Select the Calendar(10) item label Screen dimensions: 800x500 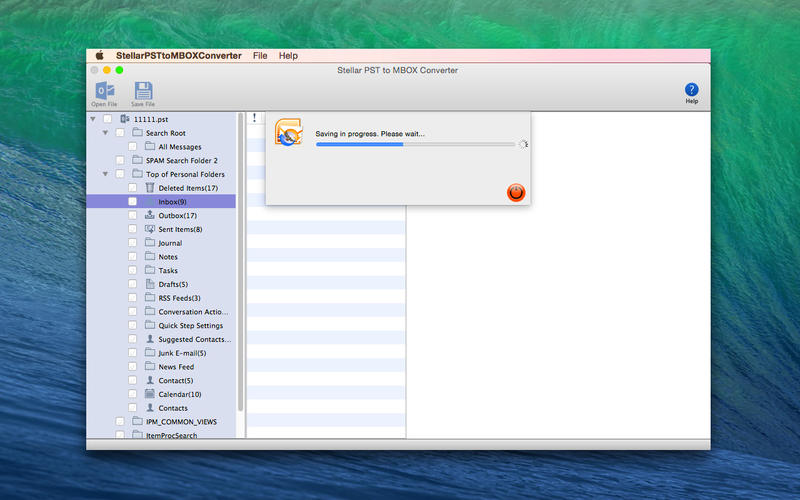[x=180, y=394]
